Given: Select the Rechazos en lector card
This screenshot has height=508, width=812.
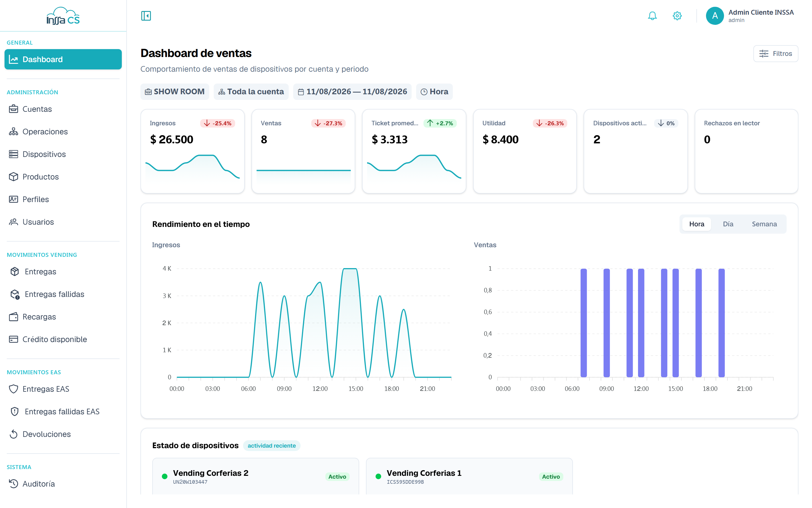Looking at the screenshot, I should click(746, 151).
